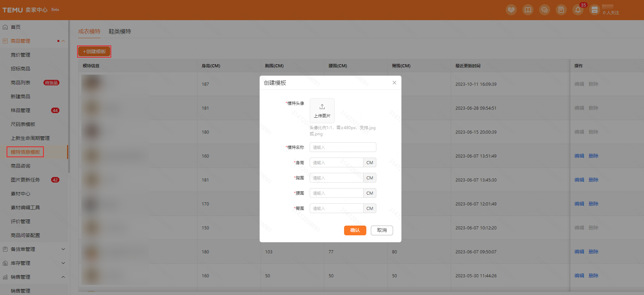Collapse the 商品管理 sidebar section
Image resolution: width=644 pixels, height=295 pixels.
pyautogui.click(x=63, y=41)
